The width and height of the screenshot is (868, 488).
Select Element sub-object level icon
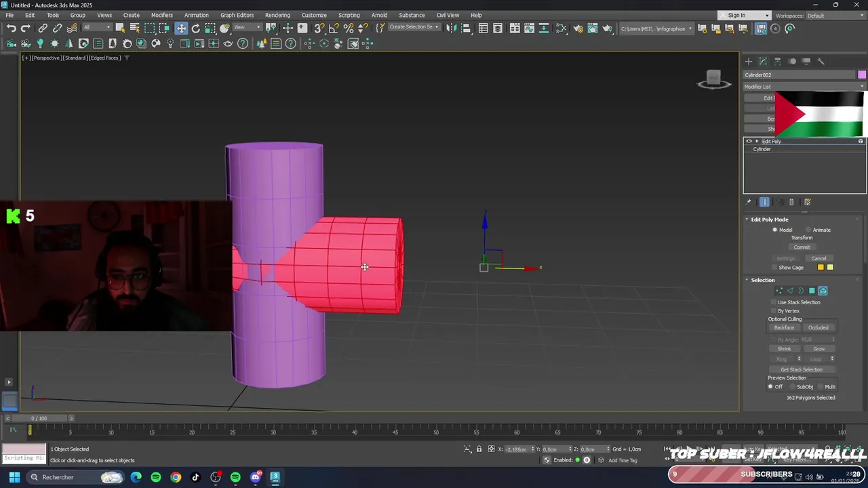tap(823, 291)
